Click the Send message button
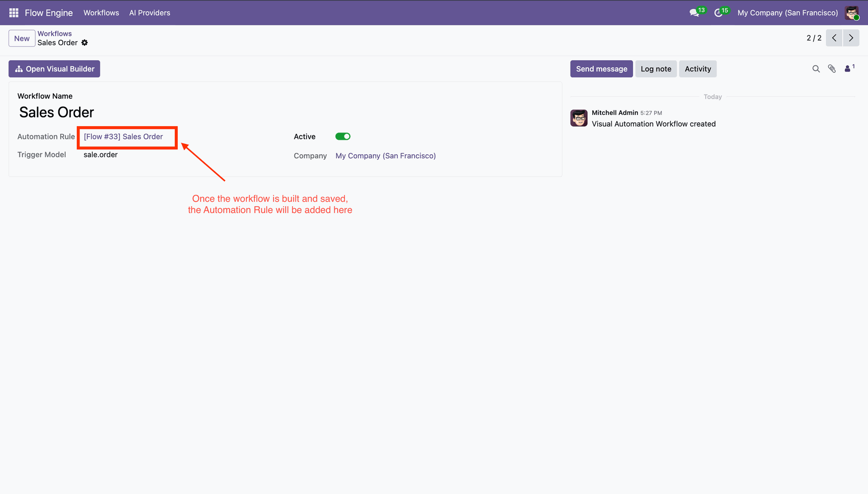 click(x=601, y=69)
